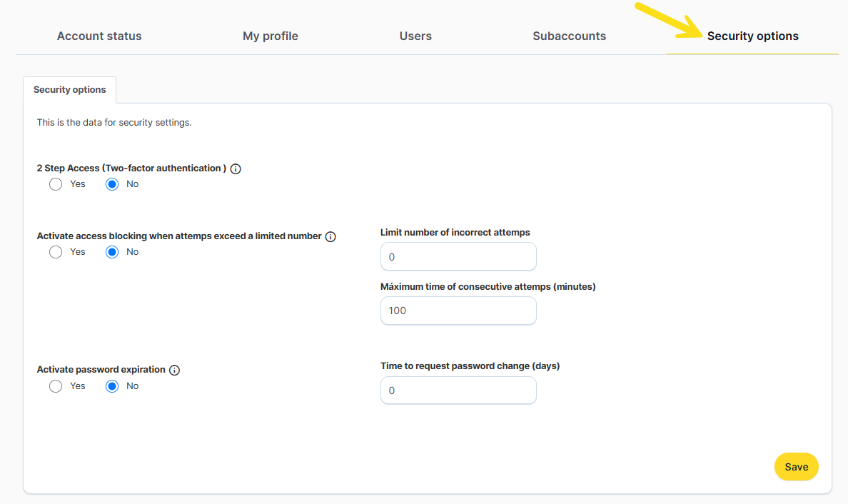Click Time to request password change field
Screen dimensions: 848x504
click(x=458, y=390)
